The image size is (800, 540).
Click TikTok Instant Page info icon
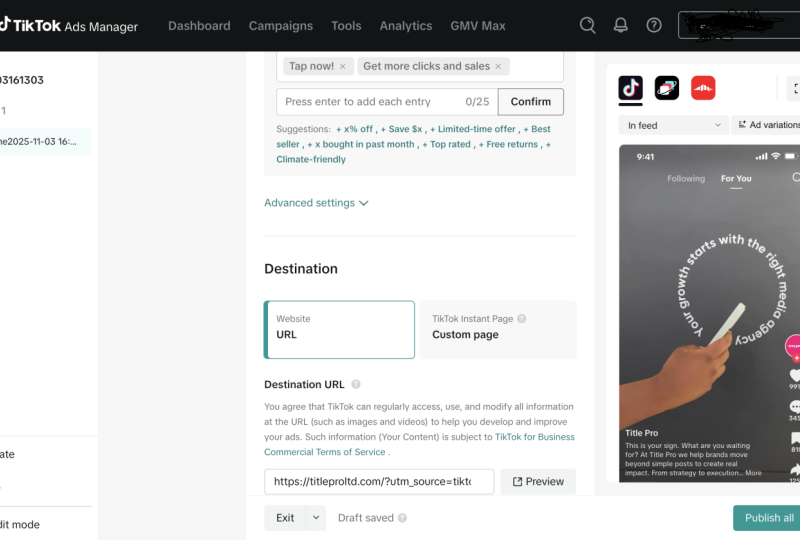pyautogui.click(x=521, y=318)
